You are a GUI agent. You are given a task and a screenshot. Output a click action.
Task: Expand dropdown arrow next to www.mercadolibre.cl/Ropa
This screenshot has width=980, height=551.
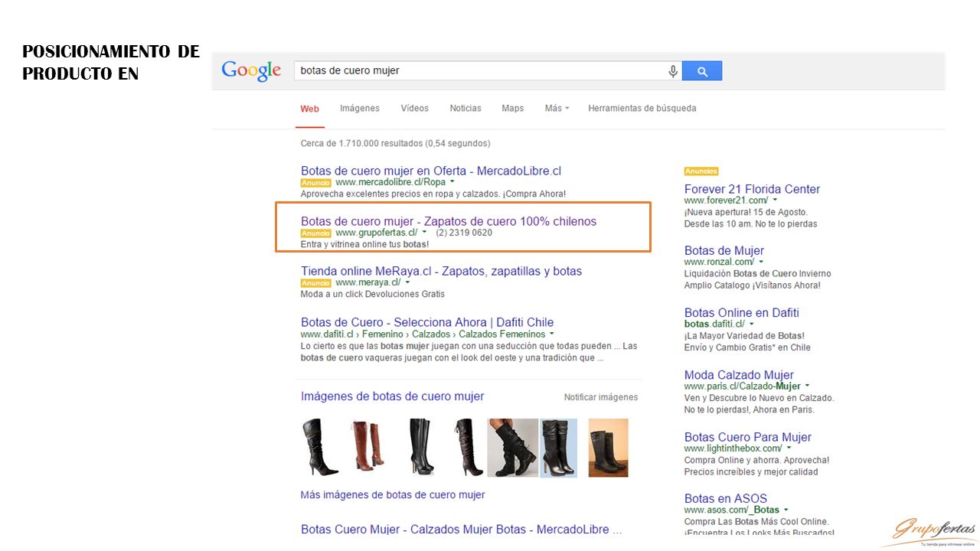452,182
